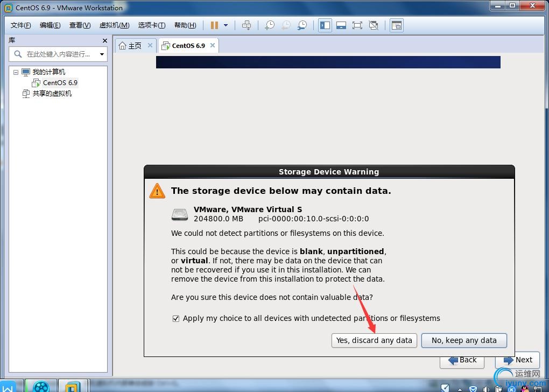Screen dimensions: 549x392
Task: Click No, keep any data button
Action: point(464,340)
